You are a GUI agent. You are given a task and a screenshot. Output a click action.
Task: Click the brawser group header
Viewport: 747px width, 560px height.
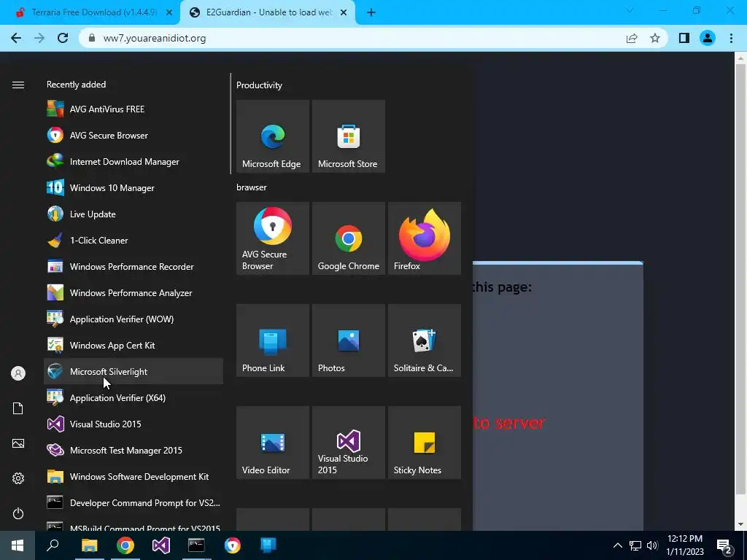pyautogui.click(x=252, y=187)
